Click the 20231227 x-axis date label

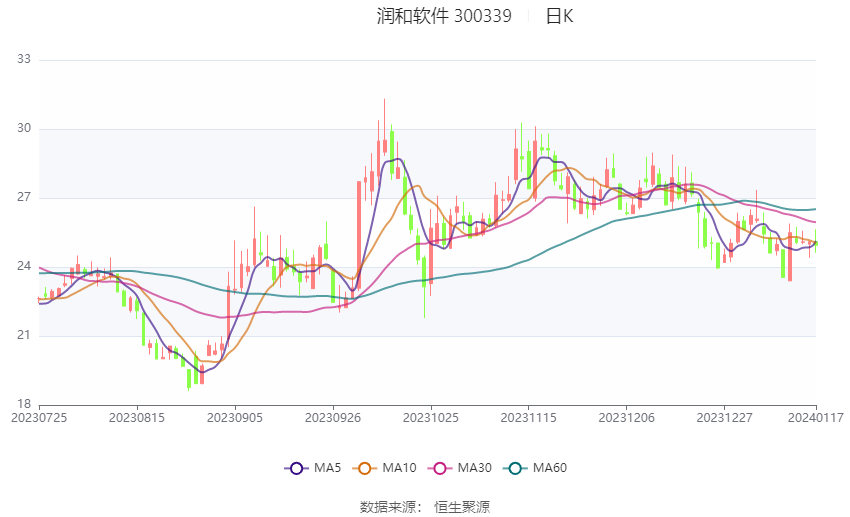point(725,418)
